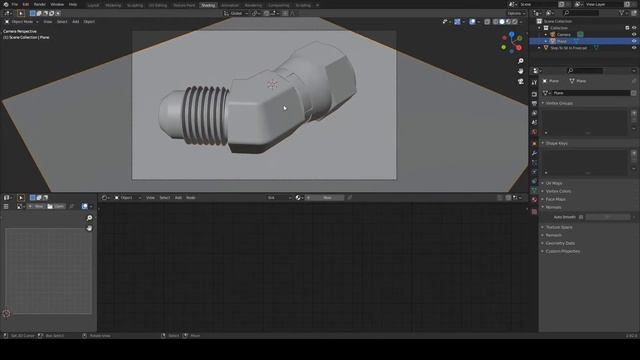Collapse the Collection tree in outliner
640x360 pixels.
click(x=540, y=28)
